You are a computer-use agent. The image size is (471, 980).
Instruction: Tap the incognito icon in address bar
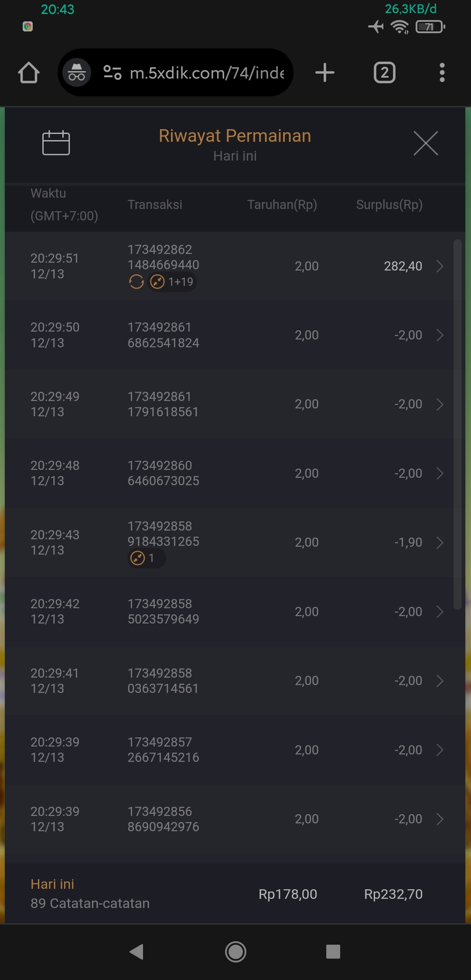[x=77, y=72]
